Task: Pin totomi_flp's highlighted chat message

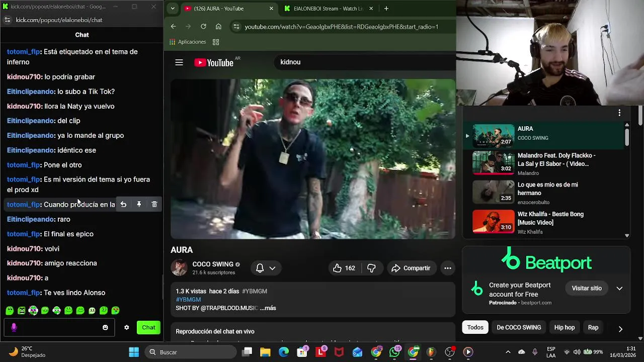Action: [139, 204]
